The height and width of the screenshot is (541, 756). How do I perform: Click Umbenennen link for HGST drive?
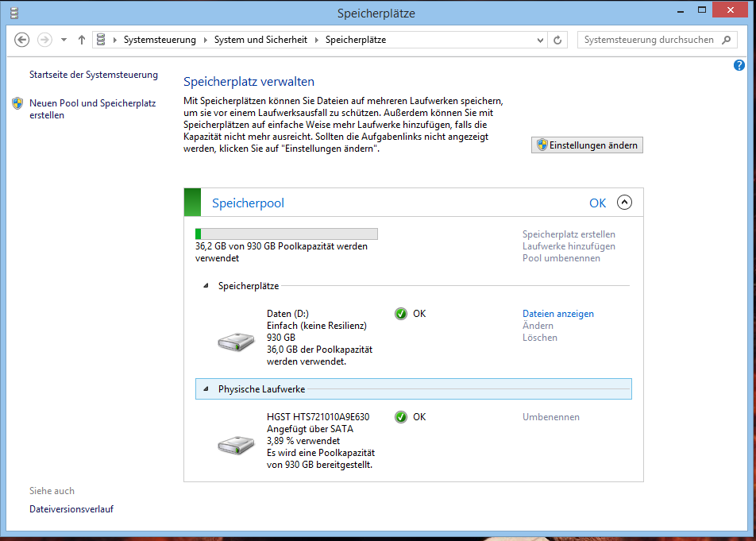pyautogui.click(x=550, y=417)
